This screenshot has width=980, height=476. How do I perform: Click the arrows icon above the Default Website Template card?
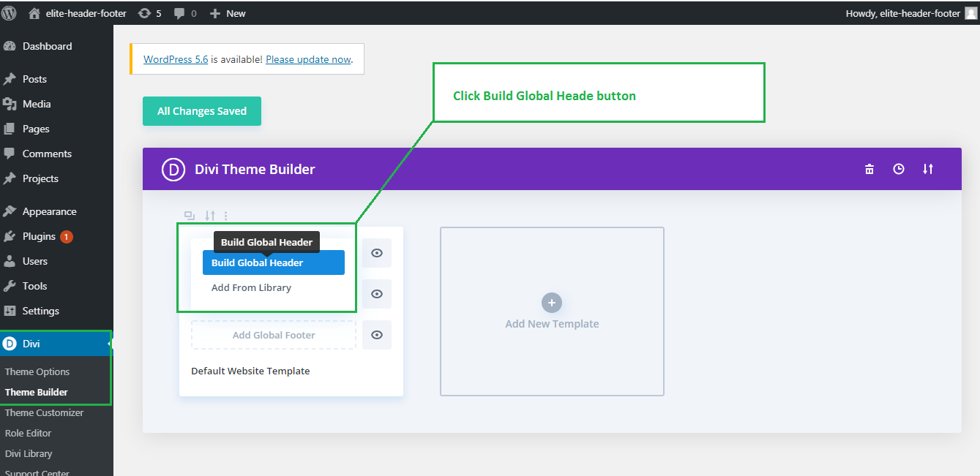210,216
